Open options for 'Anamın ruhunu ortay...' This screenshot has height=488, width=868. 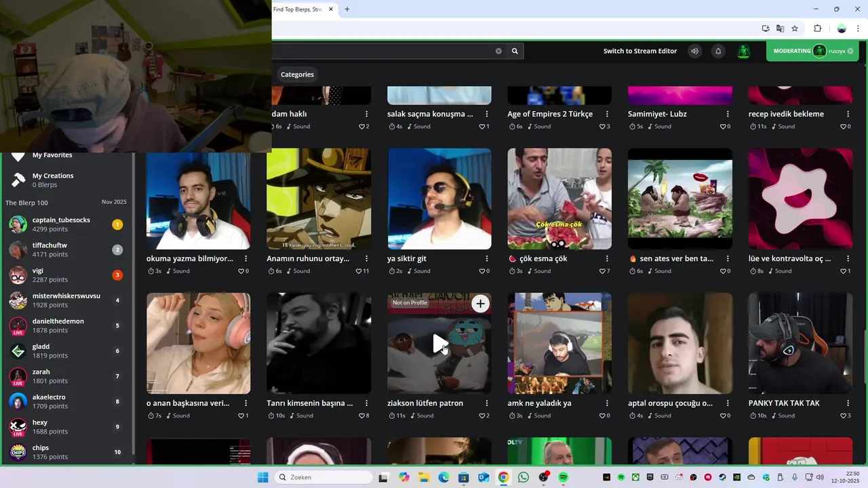point(366,258)
